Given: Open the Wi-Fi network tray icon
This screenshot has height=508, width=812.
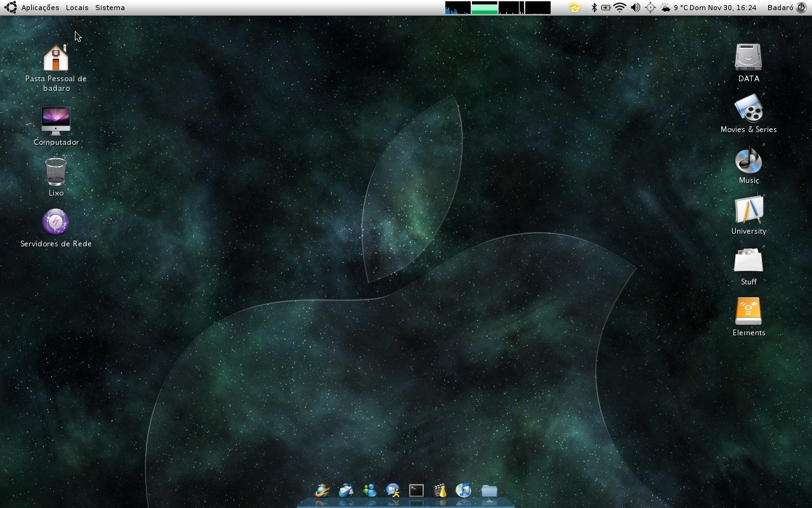Looking at the screenshot, I should 620,8.
